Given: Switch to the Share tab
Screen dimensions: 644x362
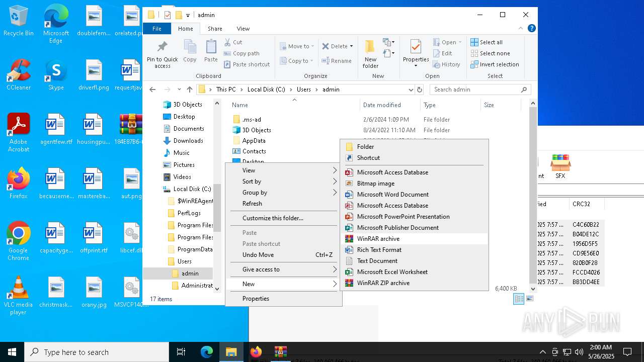Looking at the screenshot, I should pos(215,29).
